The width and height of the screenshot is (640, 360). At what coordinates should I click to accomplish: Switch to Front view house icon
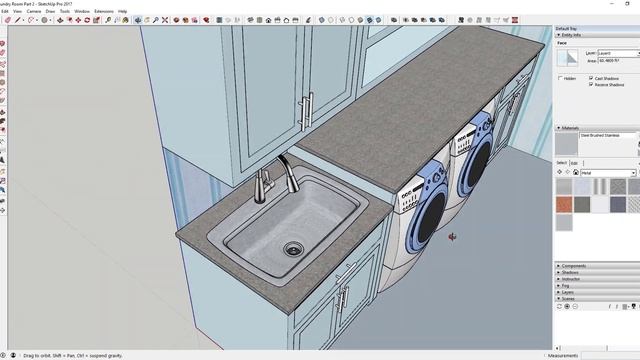click(269, 20)
